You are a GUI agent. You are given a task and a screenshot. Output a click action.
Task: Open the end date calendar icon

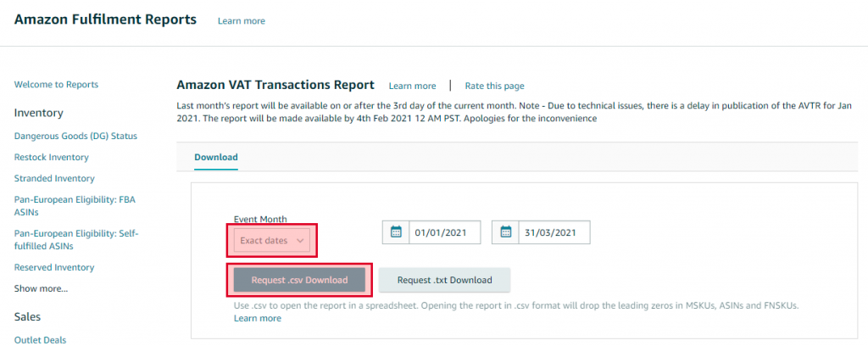point(505,232)
